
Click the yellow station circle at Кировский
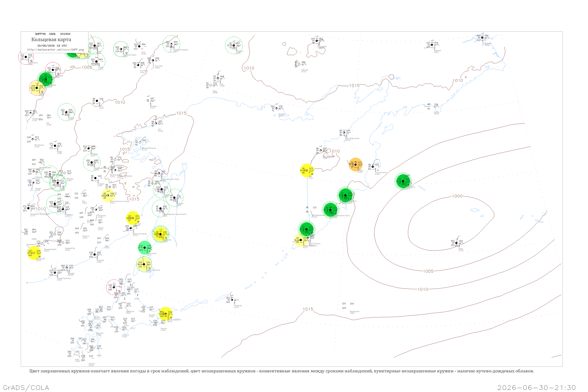[x=34, y=253]
